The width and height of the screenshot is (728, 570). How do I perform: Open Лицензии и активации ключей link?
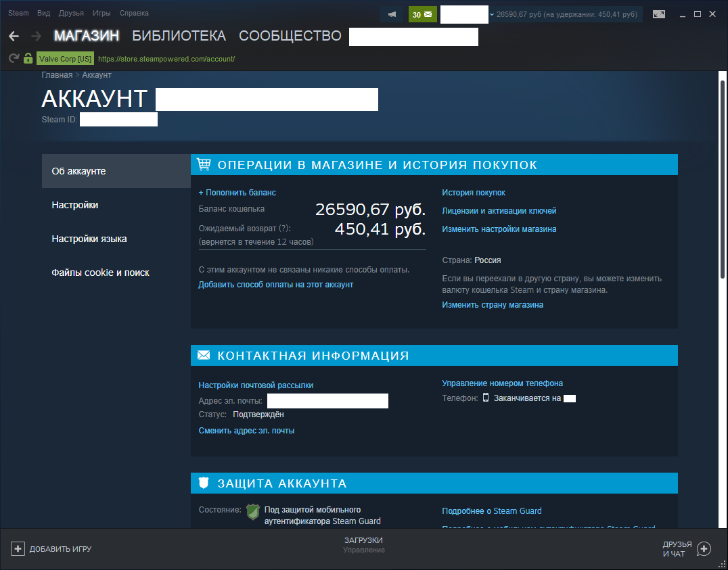coord(499,211)
